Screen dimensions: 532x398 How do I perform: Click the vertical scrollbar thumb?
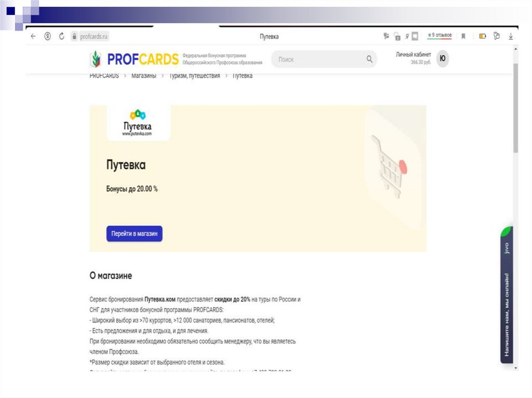coord(516,108)
